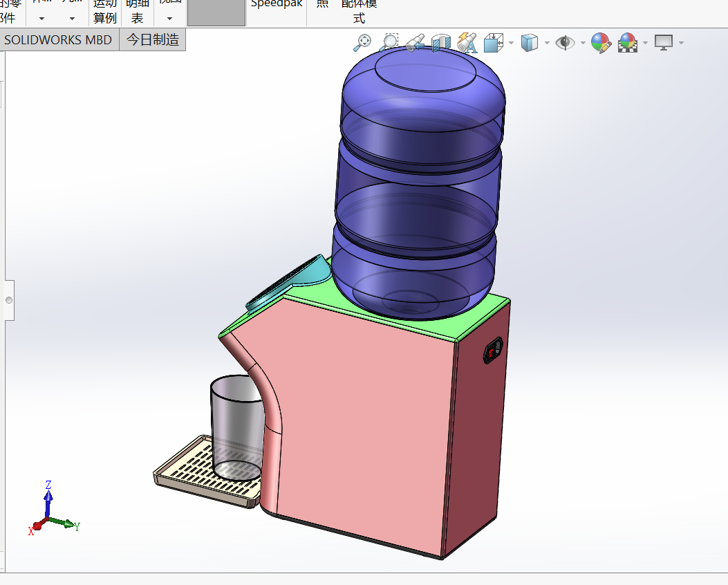
Task: Open the Edit Appearance color ball
Action: coord(601,43)
